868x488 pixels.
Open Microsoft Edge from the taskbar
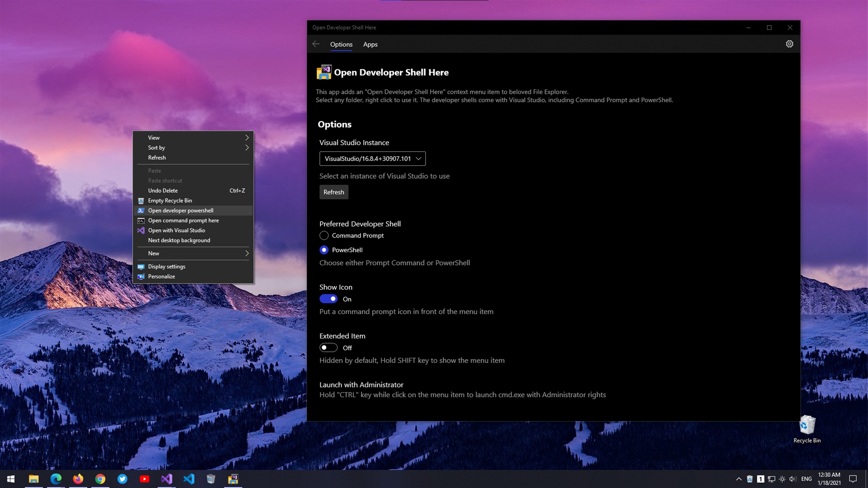[56, 479]
